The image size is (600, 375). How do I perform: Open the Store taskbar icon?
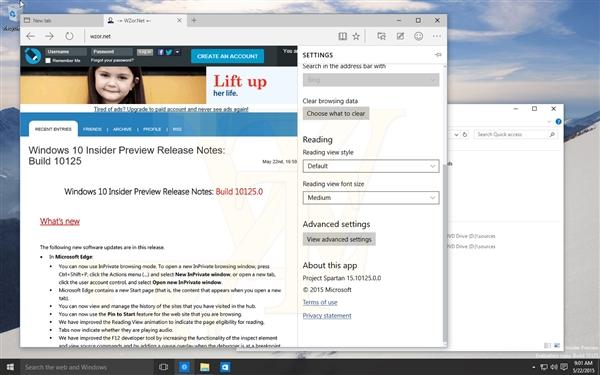click(x=225, y=367)
